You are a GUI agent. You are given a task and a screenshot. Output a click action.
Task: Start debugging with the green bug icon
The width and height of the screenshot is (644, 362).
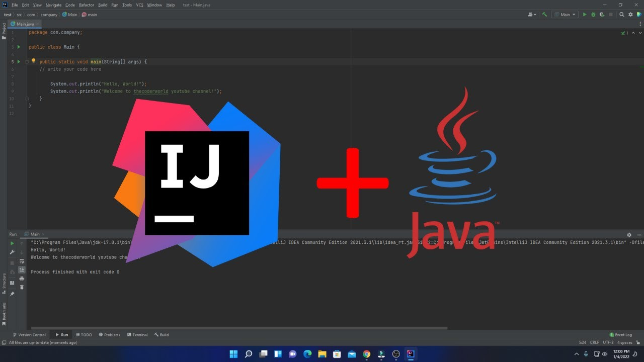pos(593,15)
